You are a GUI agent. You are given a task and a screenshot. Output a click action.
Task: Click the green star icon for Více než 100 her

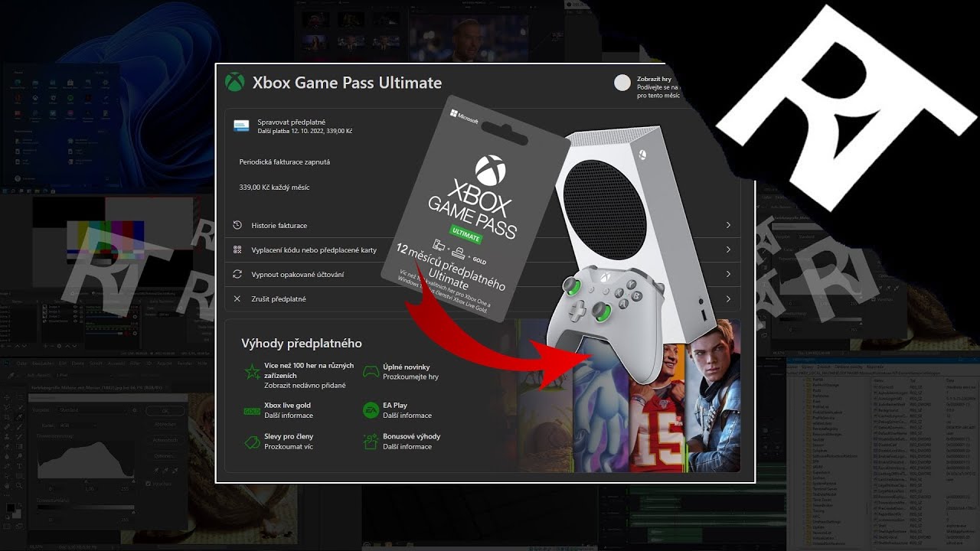251,372
